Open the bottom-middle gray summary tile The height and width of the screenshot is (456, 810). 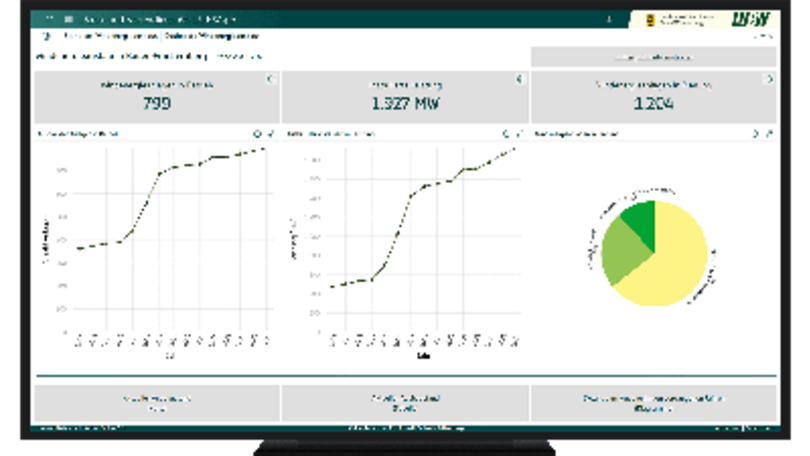(405, 403)
